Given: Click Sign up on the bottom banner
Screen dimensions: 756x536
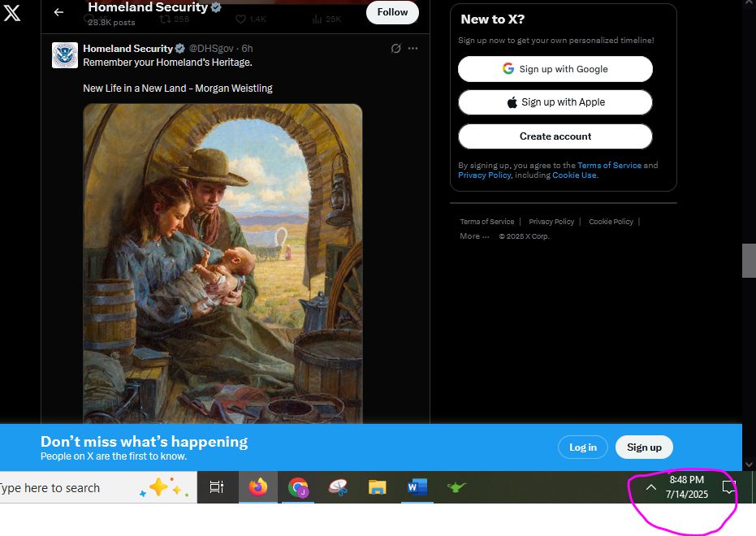Looking at the screenshot, I should 644,447.
